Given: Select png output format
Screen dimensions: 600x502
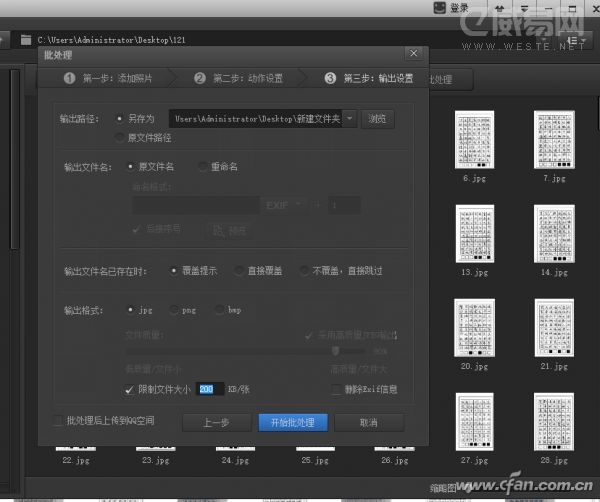Looking at the screenshot, I should [x=173, y=311].
